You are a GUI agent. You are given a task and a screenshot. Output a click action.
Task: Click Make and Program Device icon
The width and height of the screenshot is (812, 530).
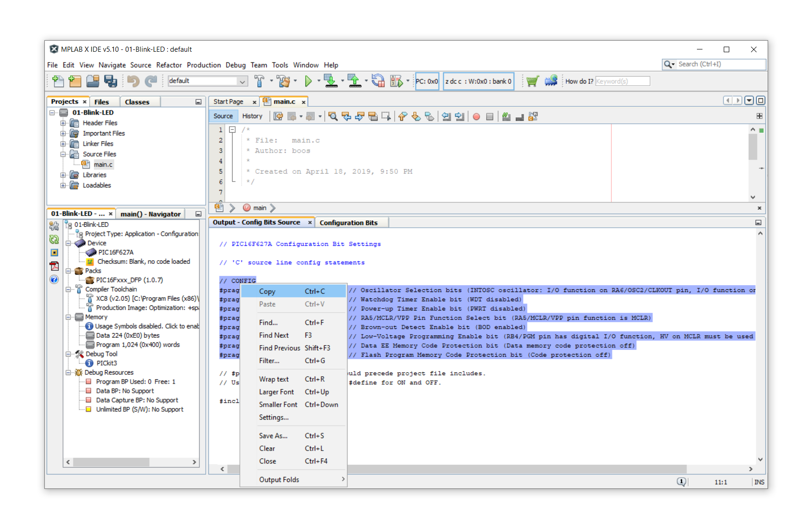coord(330,81)
